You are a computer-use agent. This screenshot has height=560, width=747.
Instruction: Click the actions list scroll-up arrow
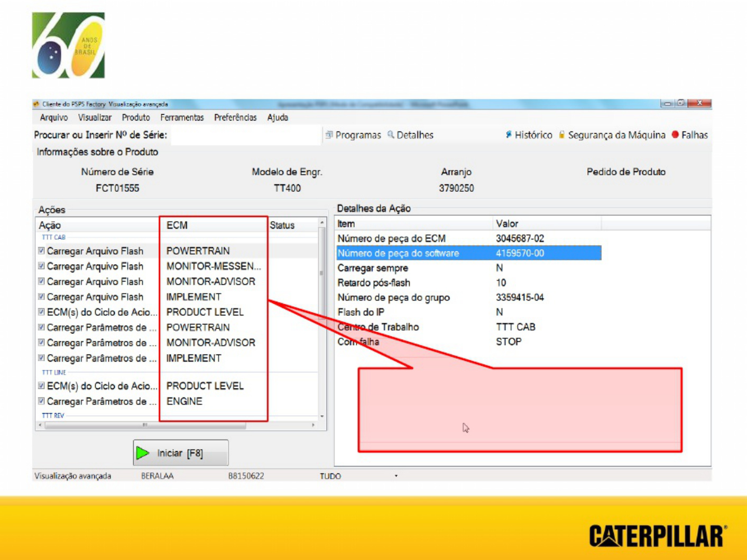pos(322,223)
